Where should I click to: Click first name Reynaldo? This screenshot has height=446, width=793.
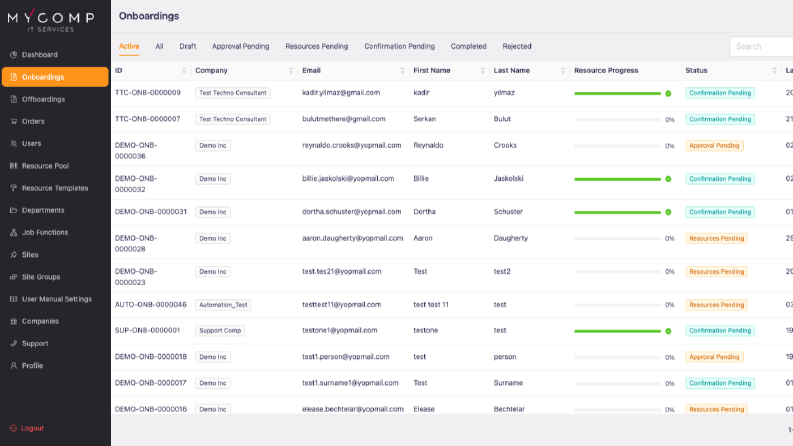point(428,145)
